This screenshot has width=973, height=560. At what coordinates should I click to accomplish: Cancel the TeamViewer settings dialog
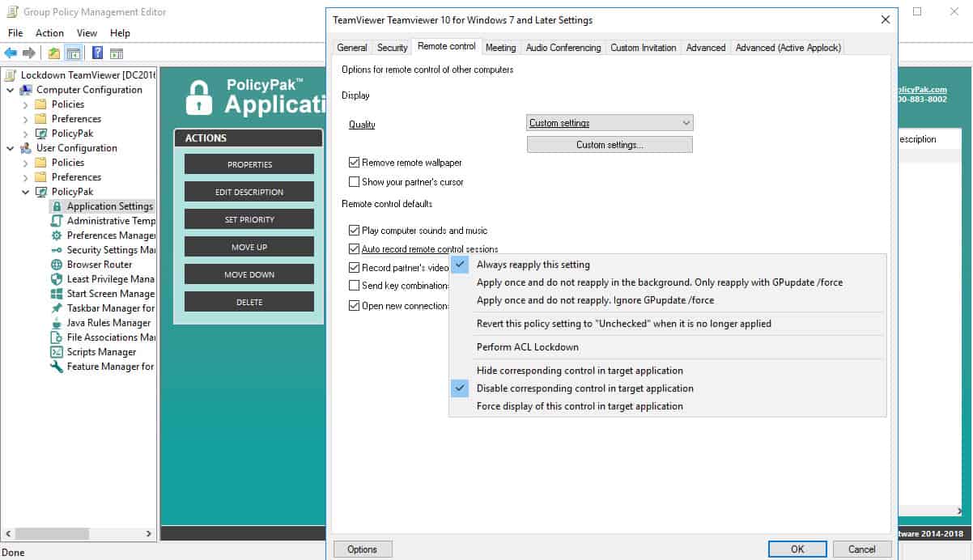[862, 549]
